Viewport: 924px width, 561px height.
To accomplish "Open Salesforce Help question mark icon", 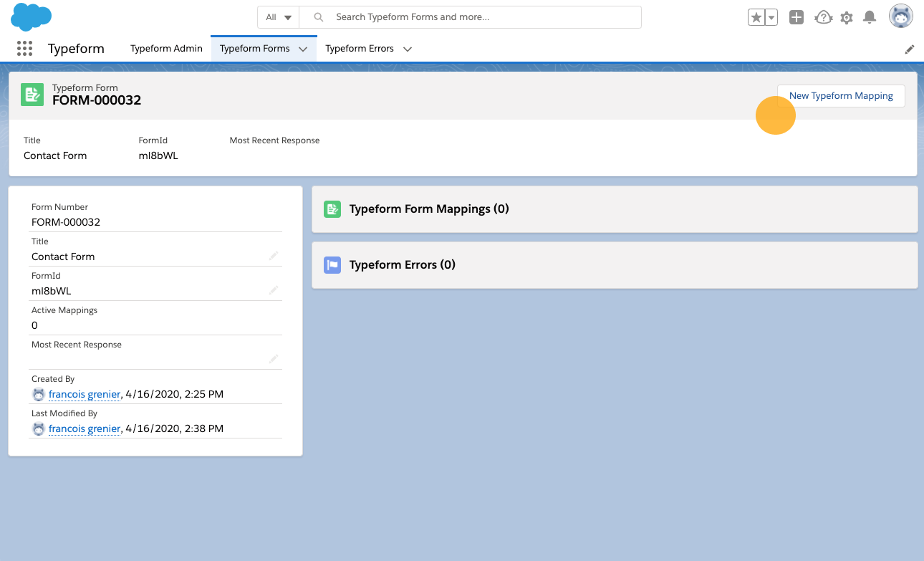I will (824, 17).
